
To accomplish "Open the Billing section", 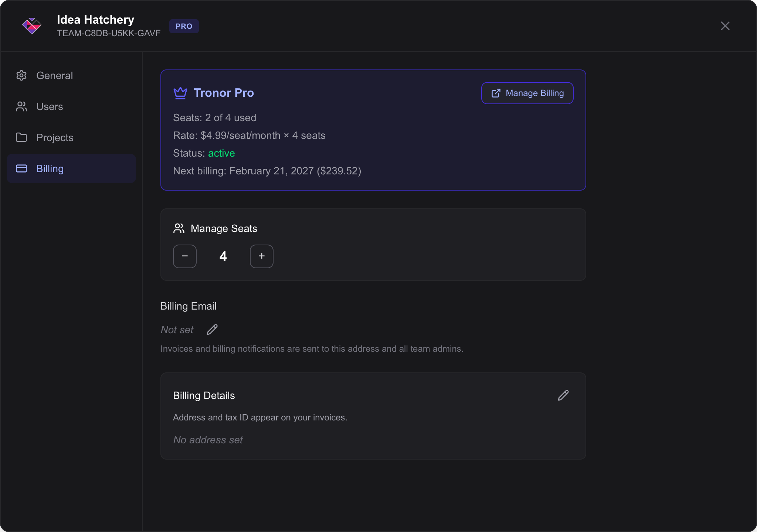I will click(50, 168).
